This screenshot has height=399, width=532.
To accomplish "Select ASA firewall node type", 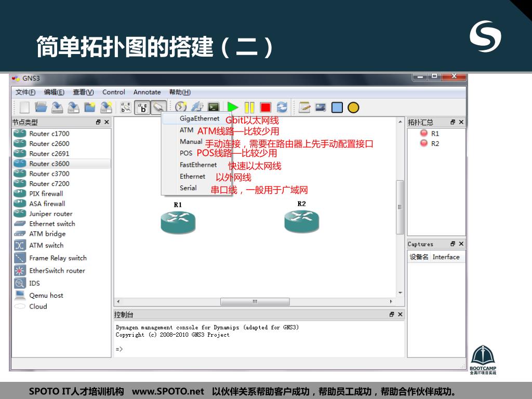I will coord(61,204).
